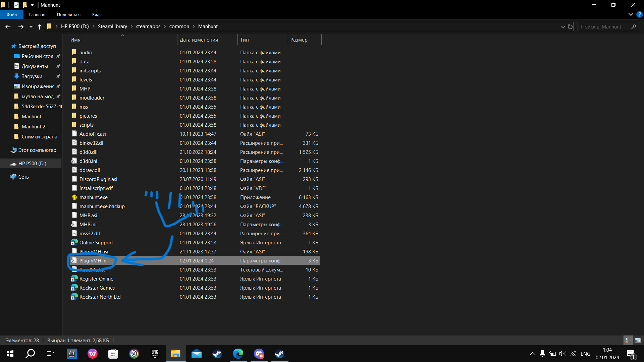Open recent locations dropdown arrow
The image size is (644, 362).
click(31, 27)
